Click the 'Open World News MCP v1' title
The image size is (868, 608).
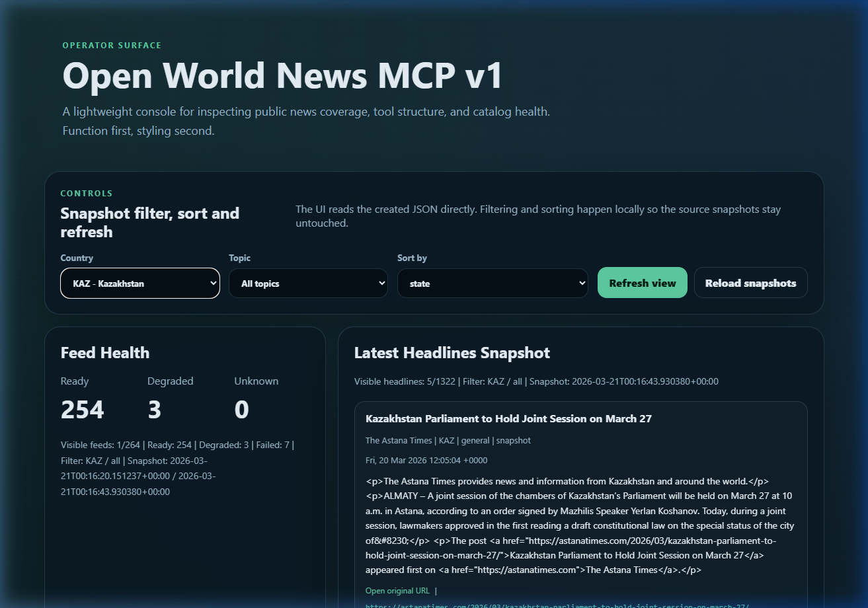[283, 75]
